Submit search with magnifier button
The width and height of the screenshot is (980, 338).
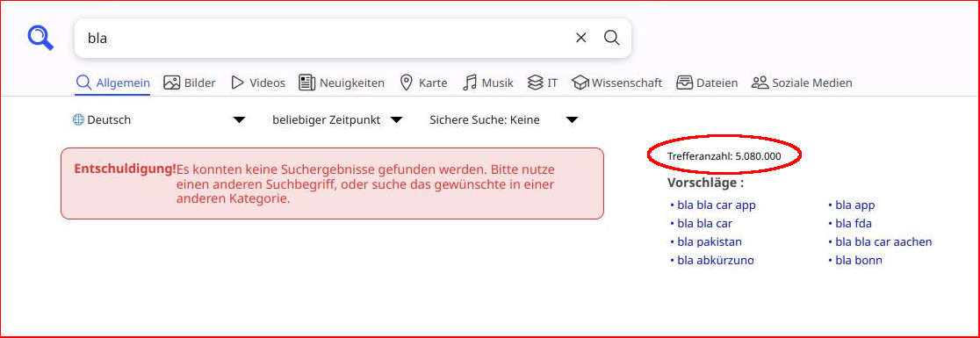tap(612, 38)
